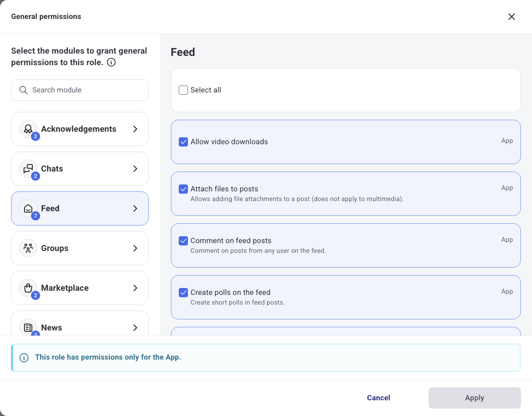Click 'Create short polls in feed posts' text
532x416 pixels.
pos(237,303)
